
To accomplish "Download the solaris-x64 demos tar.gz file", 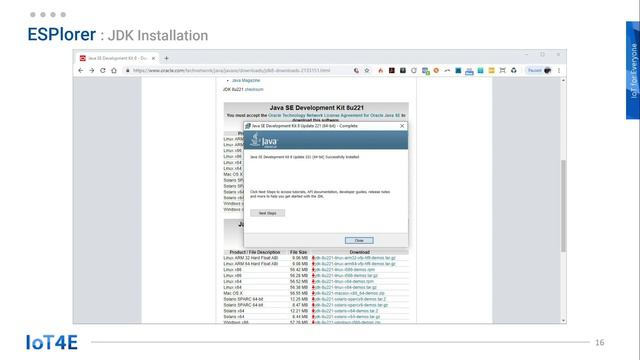I will [x=347, y=317].
